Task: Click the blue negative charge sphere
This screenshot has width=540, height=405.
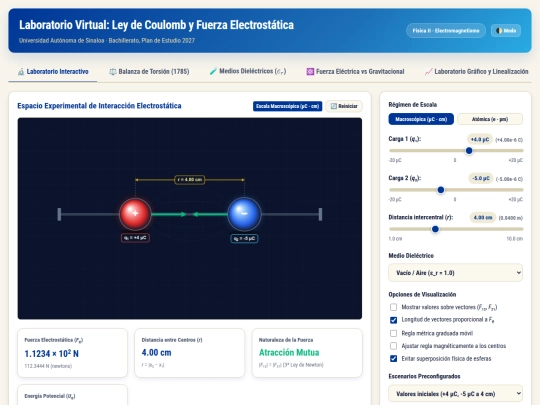Action: (x=244, y=214)
